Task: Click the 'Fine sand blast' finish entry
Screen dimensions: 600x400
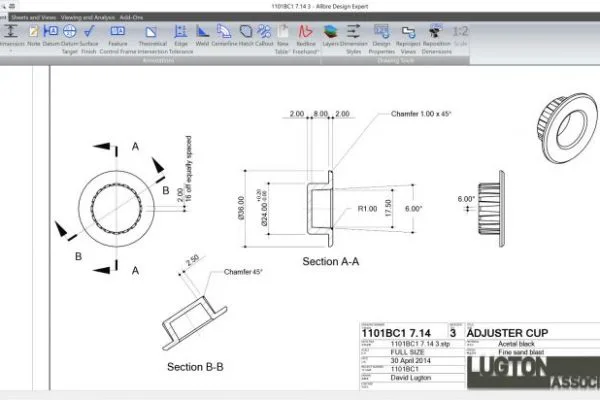Action: pos(521,352)
